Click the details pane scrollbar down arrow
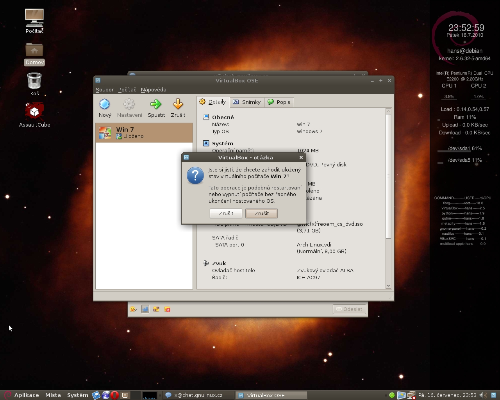 (x=388, y=286)
